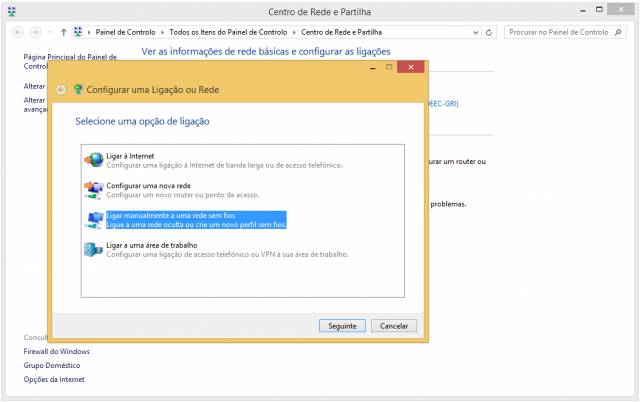Click Todos os Itens do Painel de Controlo breadcrumb

(228, 32)
